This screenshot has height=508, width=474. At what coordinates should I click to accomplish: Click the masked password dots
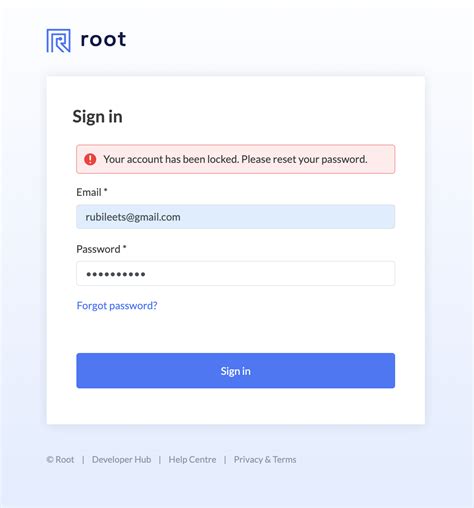116,274
